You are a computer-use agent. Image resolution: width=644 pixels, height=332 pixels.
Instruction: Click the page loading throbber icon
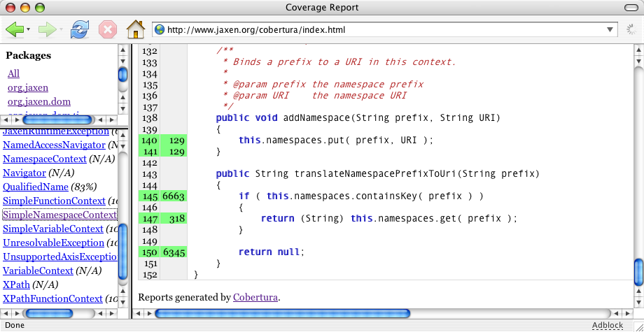click(631, 29)
